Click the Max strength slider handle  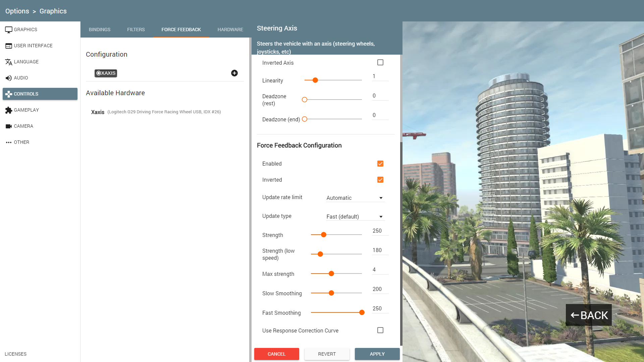331,274
